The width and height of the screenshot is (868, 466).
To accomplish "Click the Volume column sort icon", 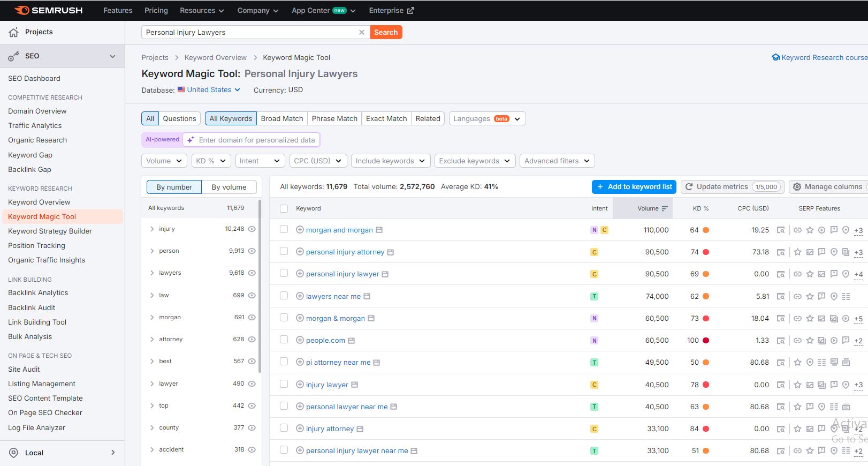I will coord(665,208).
